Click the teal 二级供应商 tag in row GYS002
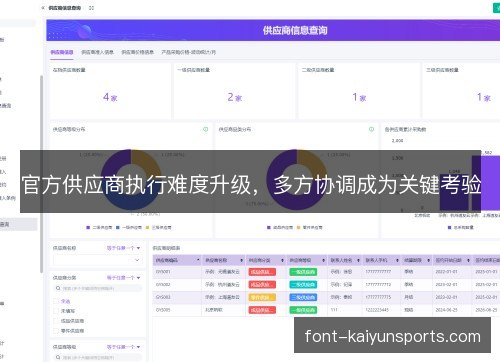The image size is (500, 362). pyautogui.click(x=303, y=285)
